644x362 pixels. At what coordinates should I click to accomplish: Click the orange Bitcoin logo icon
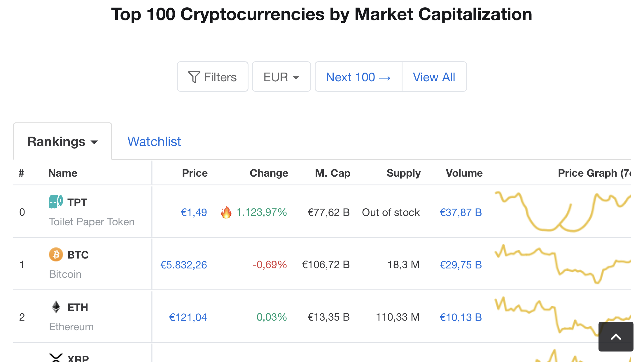pyautogui.click(x=56, y=254)
